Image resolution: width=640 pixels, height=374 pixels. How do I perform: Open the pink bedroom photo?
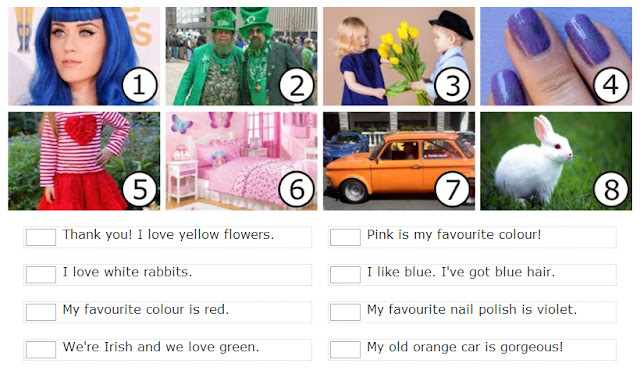241,161
